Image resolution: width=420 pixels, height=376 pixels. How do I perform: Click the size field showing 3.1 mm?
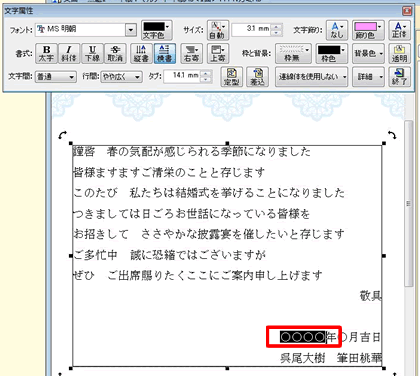[x=252, y=29]
